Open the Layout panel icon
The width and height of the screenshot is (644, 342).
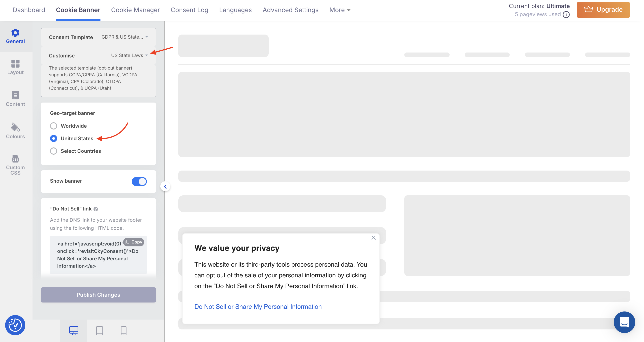[15, 64]
